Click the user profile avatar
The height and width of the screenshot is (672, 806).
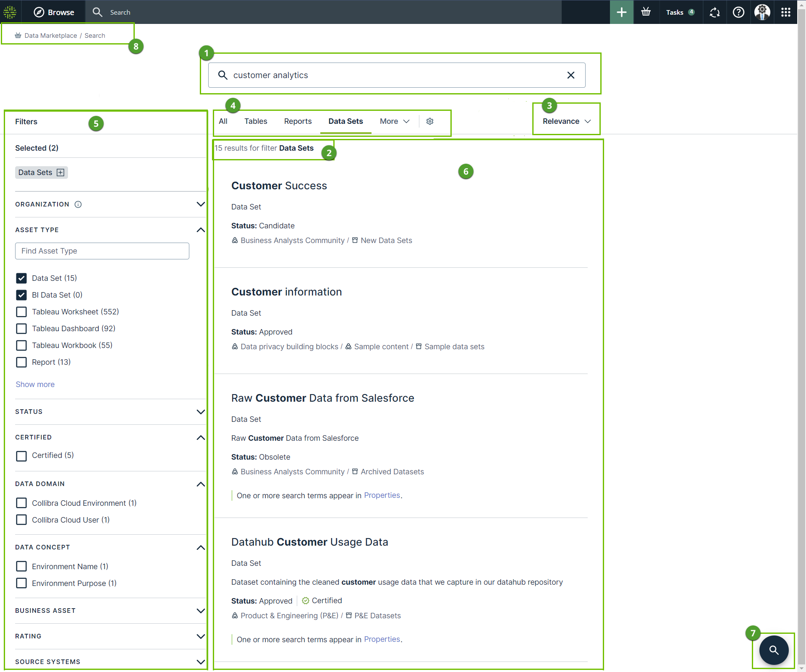pyautogui.click(x=762, y=12)
